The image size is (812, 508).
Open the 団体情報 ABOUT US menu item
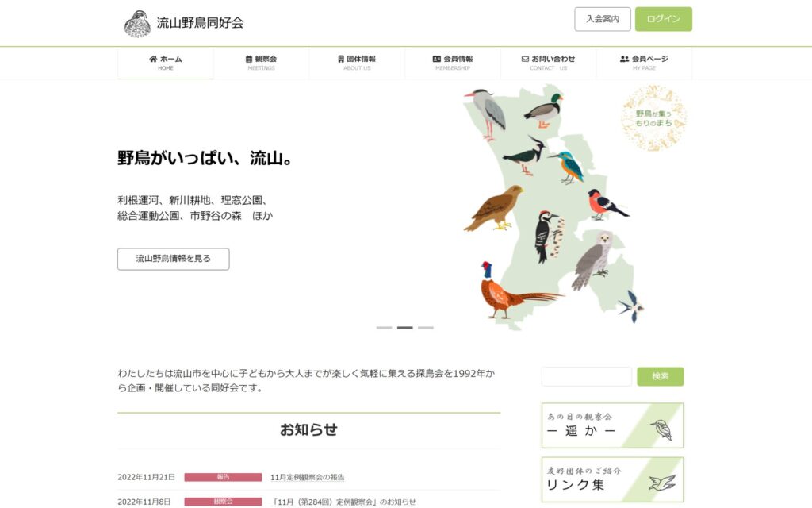(x=357, y=63)
